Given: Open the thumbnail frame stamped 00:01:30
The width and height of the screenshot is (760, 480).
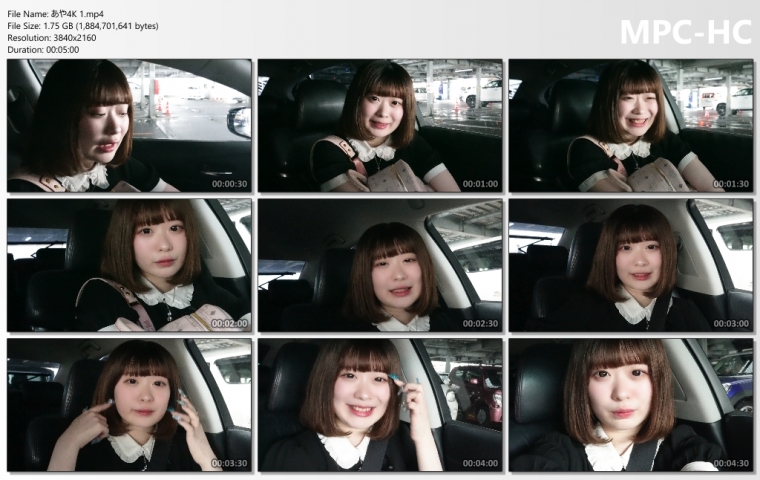Looking at the screenshot, I should click(x=631, y=125).
